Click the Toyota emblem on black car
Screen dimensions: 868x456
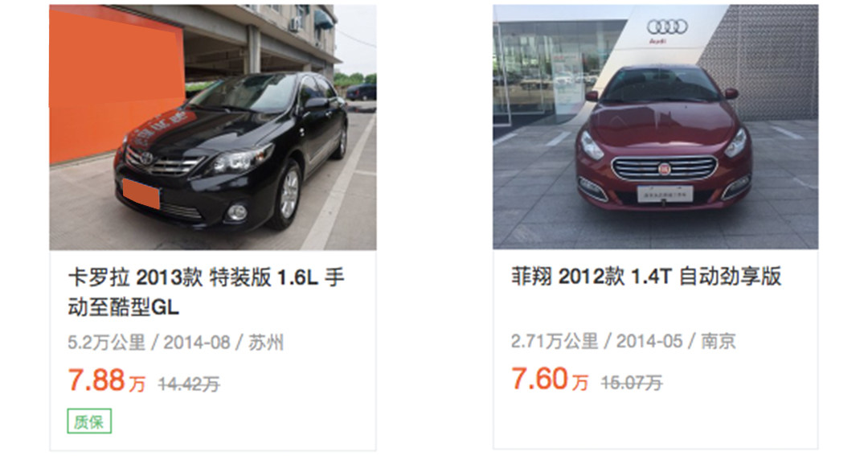point(146,158)
